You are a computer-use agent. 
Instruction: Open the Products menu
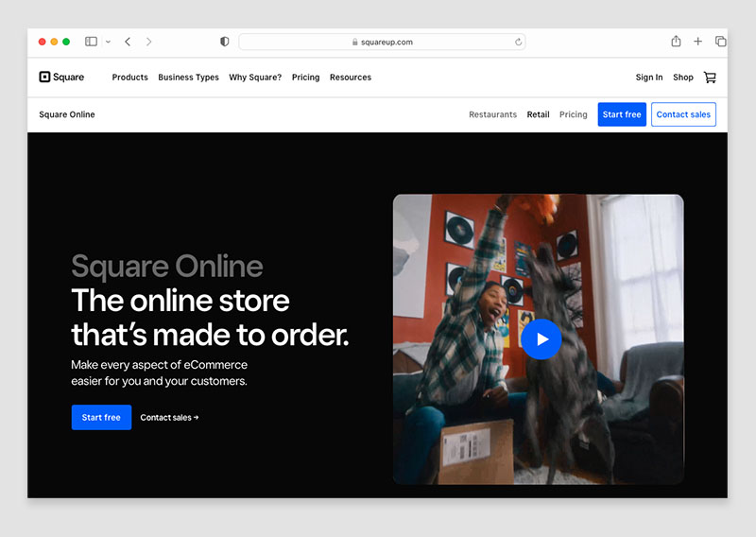coord(129,78)
